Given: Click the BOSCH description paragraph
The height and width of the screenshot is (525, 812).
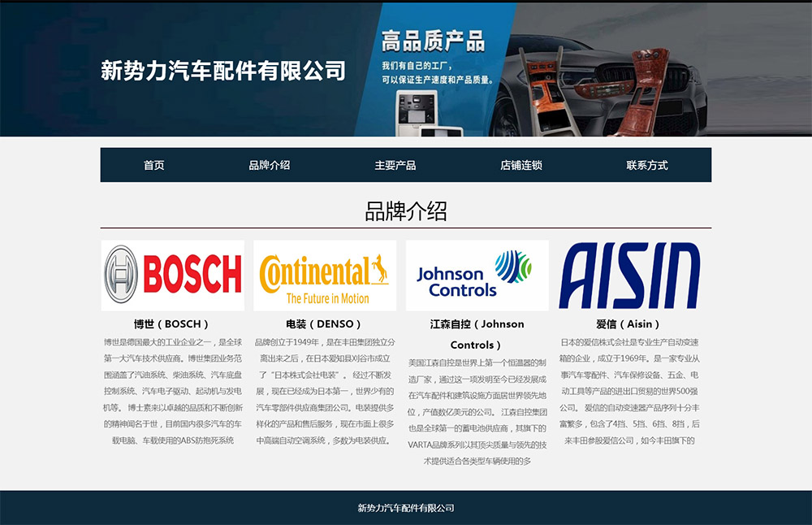Looking at the screenshot, I should (172, 391).
